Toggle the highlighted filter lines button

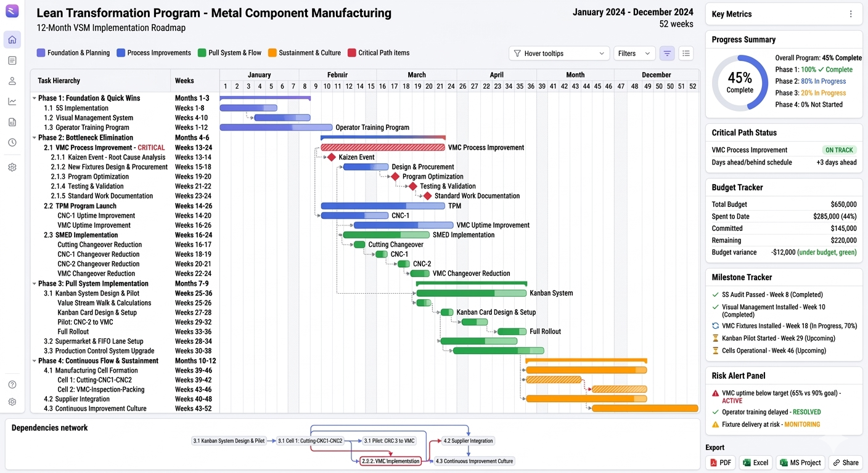click(666, 54)
